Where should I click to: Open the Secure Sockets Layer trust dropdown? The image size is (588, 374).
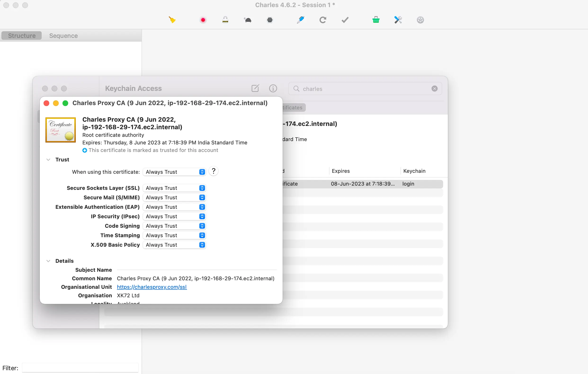174,188
